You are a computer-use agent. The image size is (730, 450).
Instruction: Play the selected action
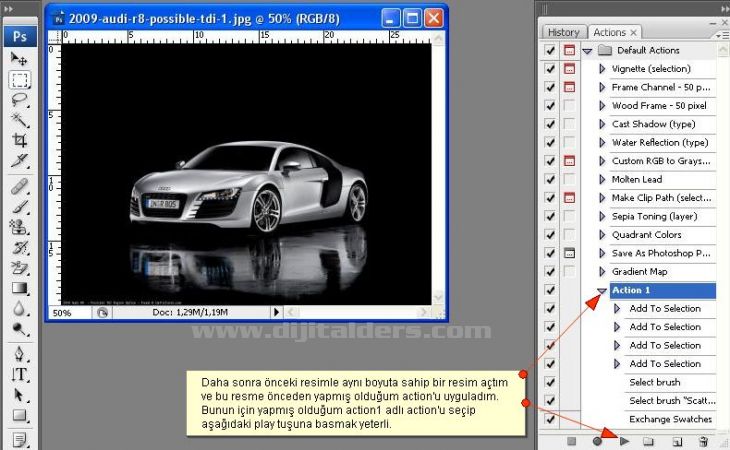(624, 441)
